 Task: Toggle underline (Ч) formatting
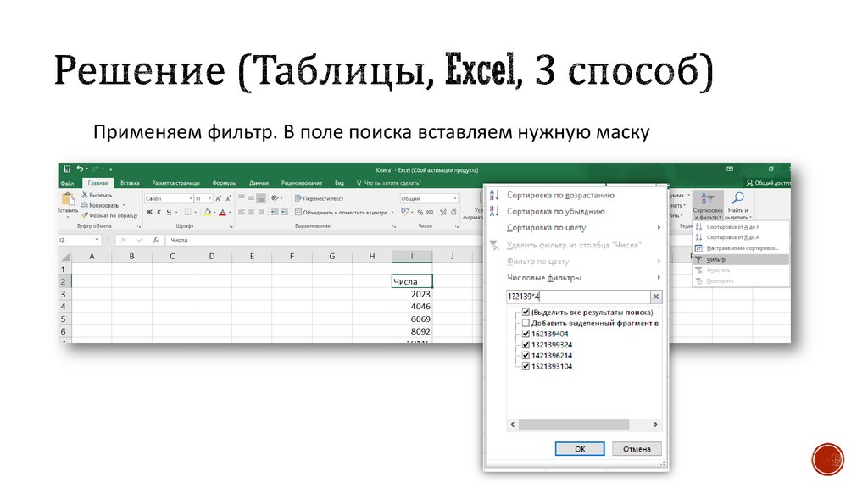169,212
